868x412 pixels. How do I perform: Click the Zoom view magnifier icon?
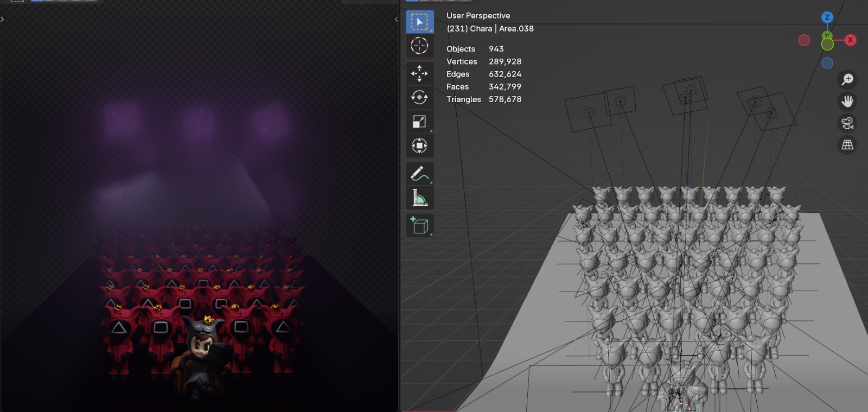[847, 80]
